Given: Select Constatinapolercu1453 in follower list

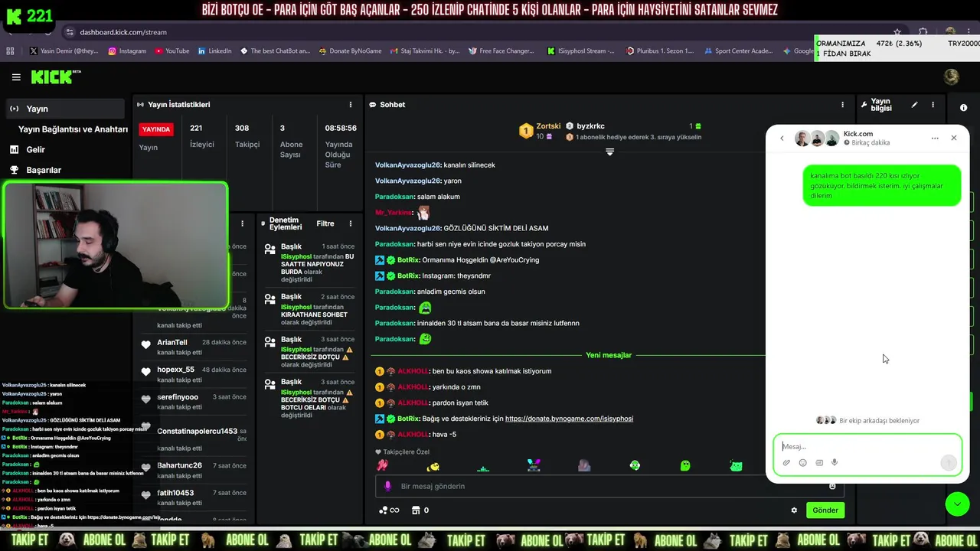Looking at the screenshot, I should [197, 432].
